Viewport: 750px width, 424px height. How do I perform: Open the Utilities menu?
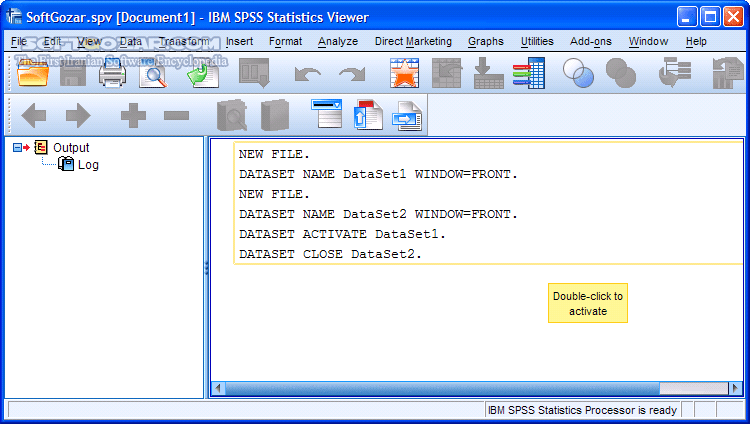[x=537, y=42]
